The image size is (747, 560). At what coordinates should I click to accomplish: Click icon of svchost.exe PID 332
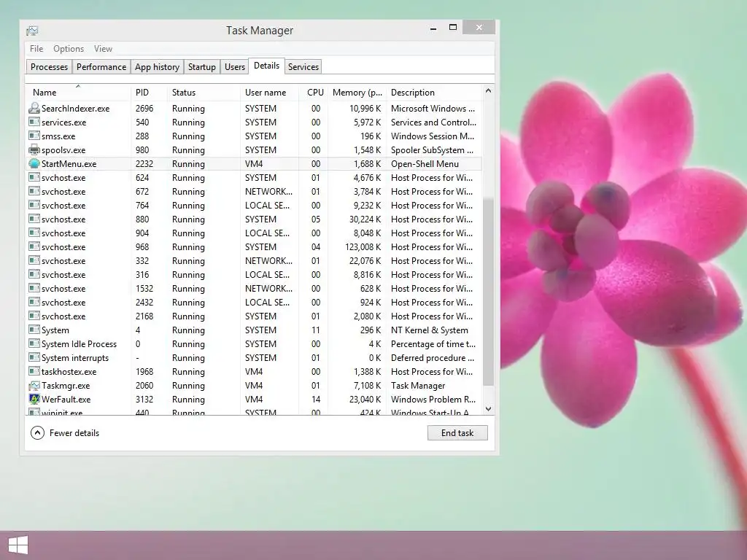click(34, 260)
